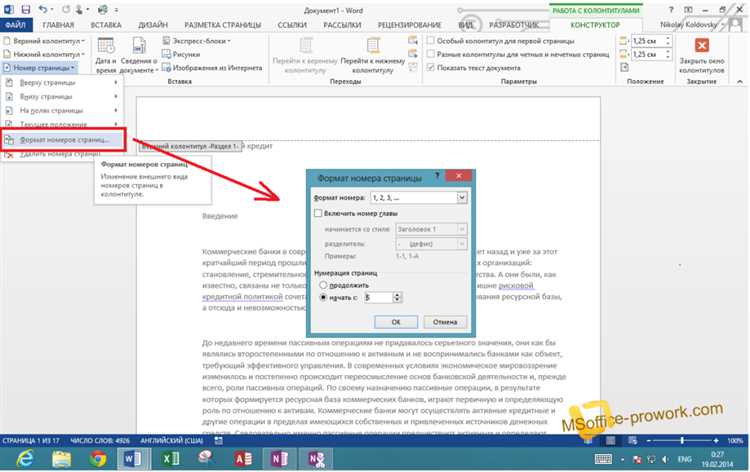750x472 pixels.
Task: Open the separator (разделитель) dropdown
Action: click(431, 244)
